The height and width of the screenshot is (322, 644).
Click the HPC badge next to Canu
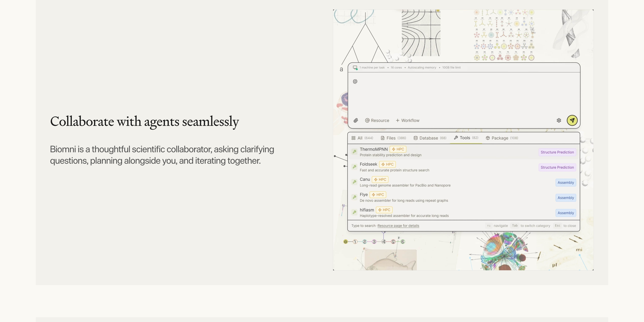(x=380, y=180)
